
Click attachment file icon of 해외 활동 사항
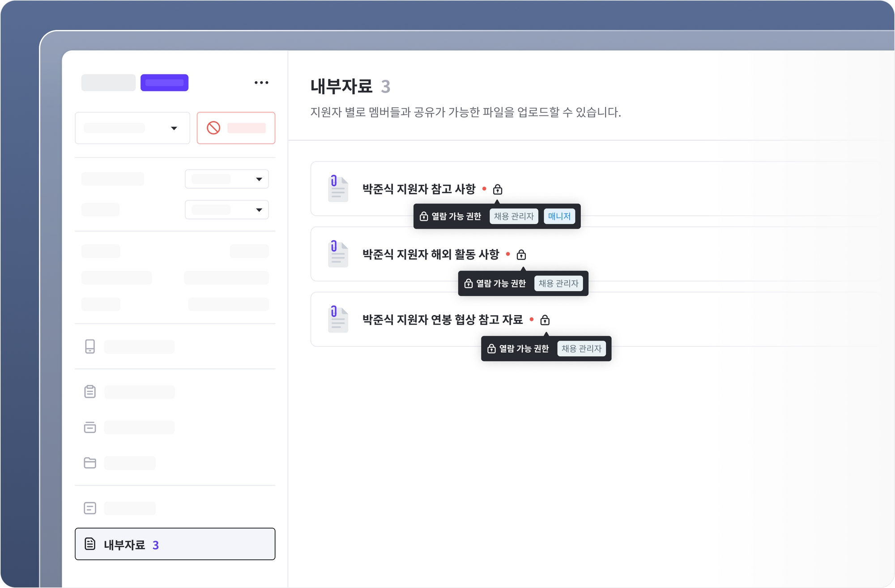[338, 254]
